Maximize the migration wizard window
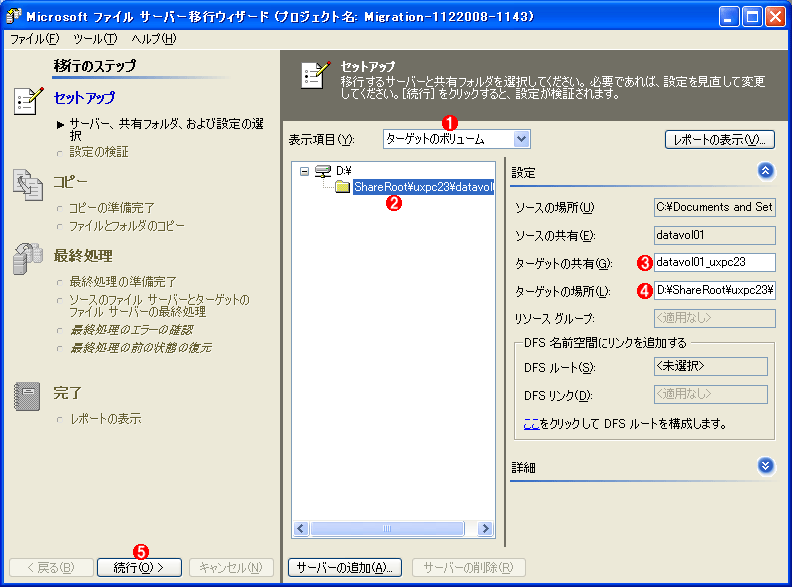 click(752, 17)
